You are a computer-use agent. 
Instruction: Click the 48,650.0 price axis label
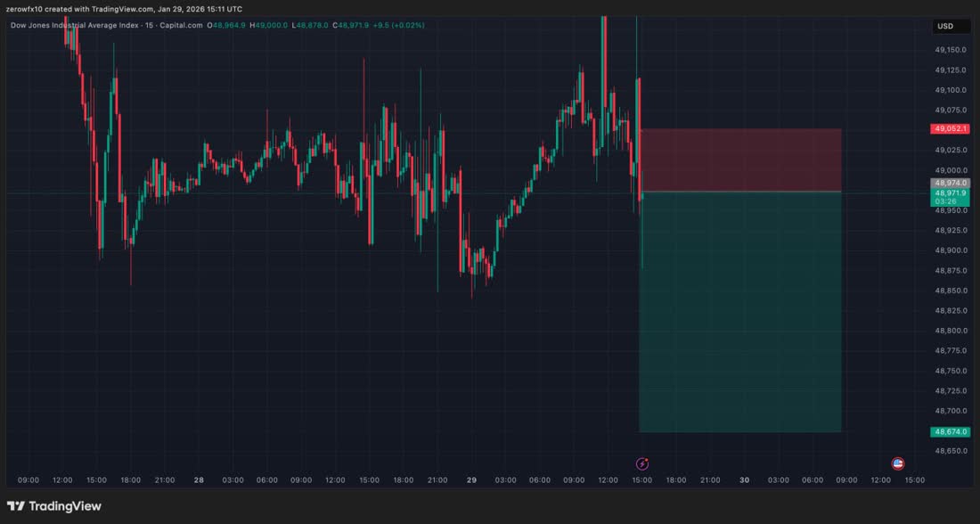point(950,451)
